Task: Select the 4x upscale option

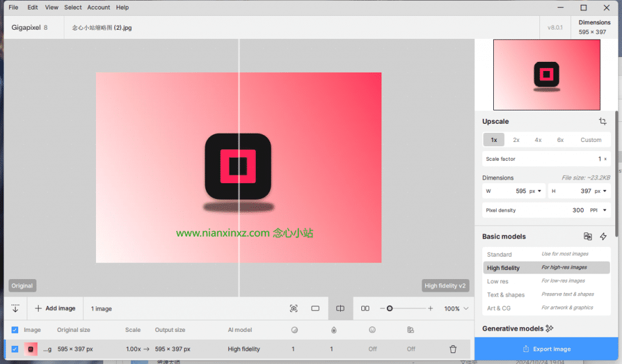Action: [x=538, y=140]
